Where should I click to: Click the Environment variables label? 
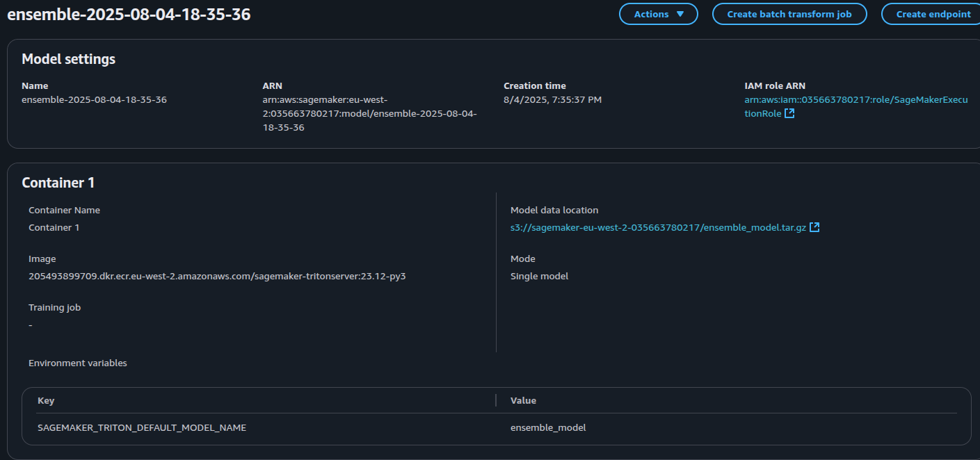78,363
